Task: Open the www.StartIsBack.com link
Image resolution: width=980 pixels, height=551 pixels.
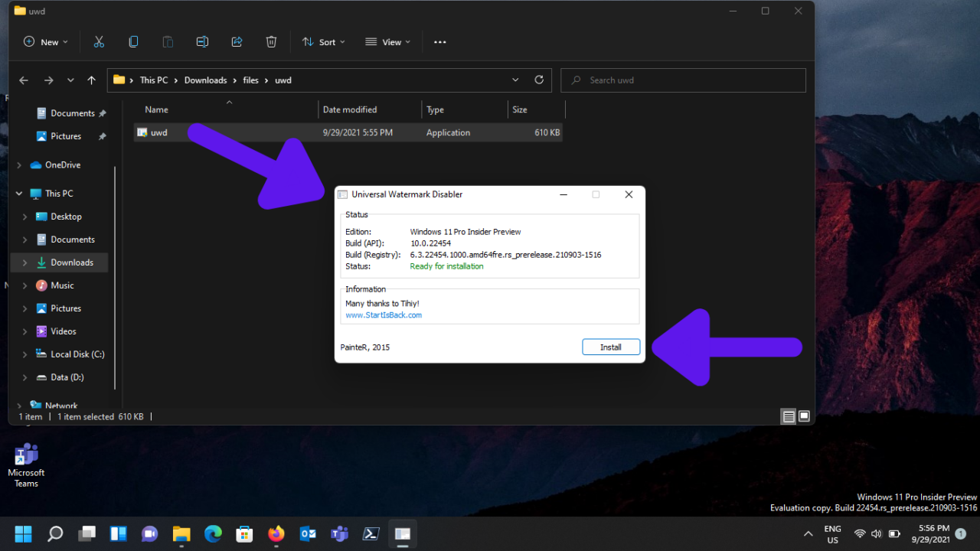Action: coord(384,315)
